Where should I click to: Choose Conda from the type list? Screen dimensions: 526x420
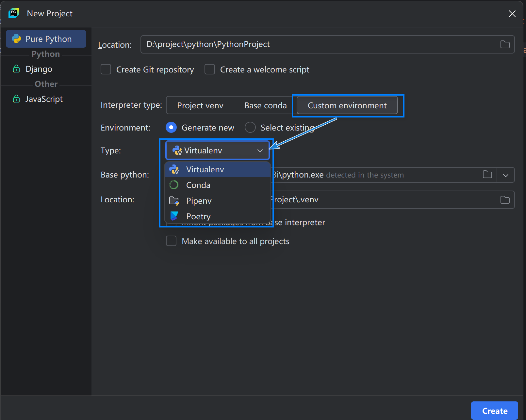coord(218,185)
